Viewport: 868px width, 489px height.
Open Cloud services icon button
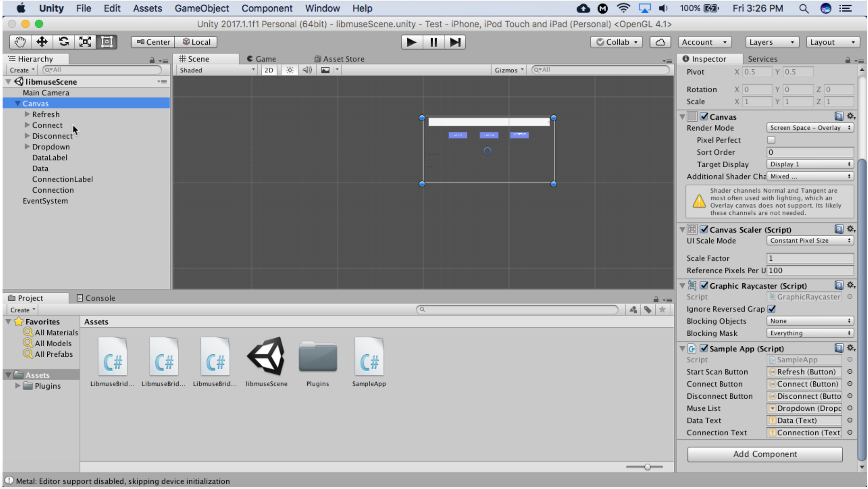[660, 42]
